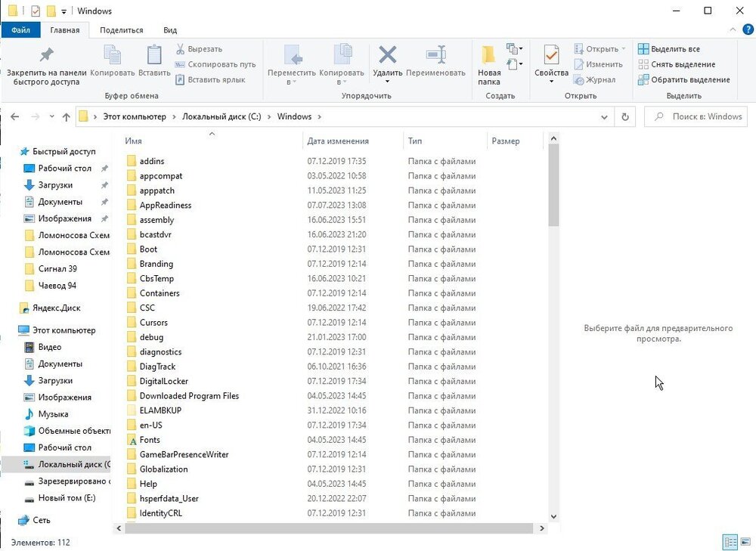This screenshot has width=756, height=551.
Task: Open the Easy access dropdown icon
Action: coord(514,63)
